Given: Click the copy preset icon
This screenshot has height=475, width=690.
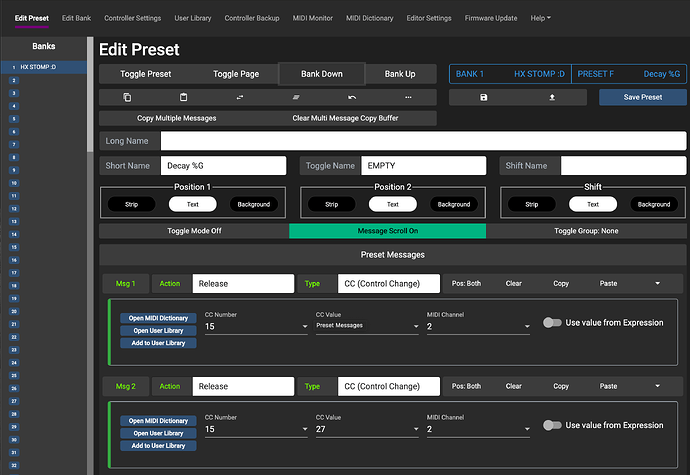Looking at the screenshot, I should point(127,97).
